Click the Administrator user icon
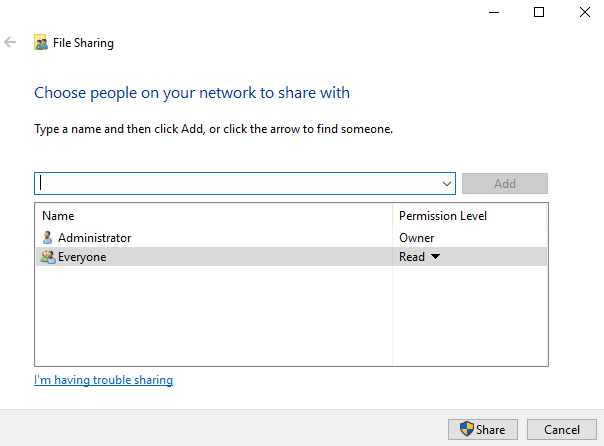Image resolution: width=604 pixels, height=446 pixels. point(47,238)
